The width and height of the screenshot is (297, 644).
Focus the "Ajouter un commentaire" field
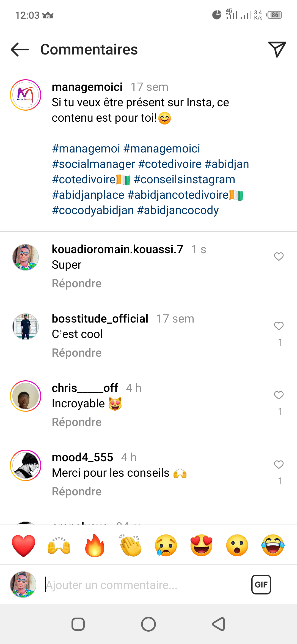pos(143,585)
